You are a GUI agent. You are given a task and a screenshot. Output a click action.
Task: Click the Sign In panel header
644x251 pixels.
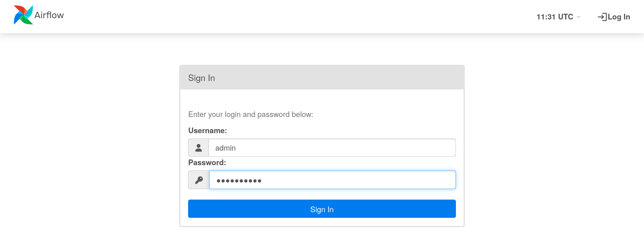pyautogui.click(x=322, y=78)
